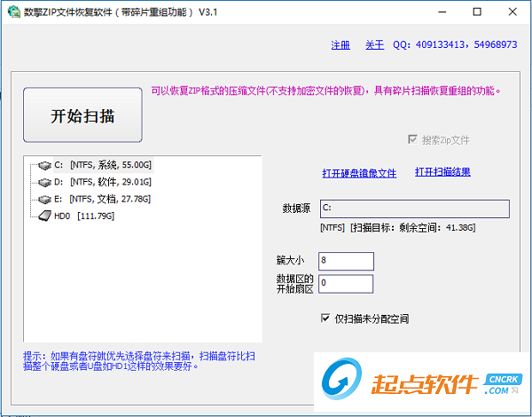Click the 开始扫描 button
This screenshot has height=417, width=532.
82,114
